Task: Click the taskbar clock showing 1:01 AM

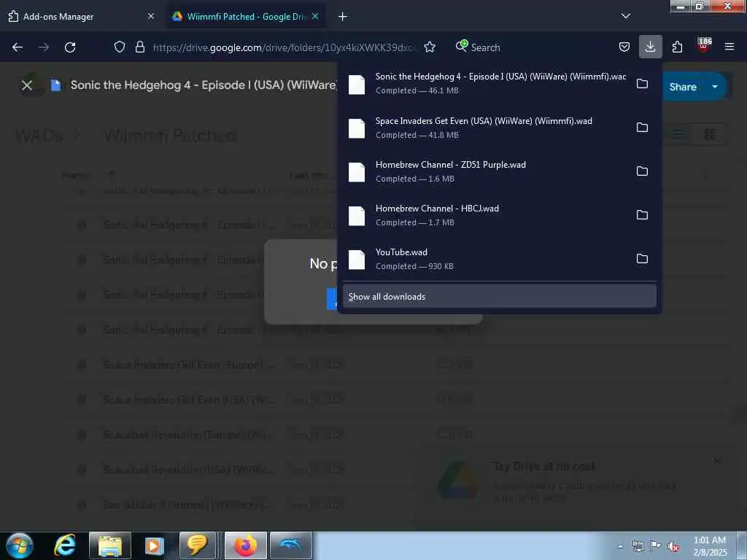Action: click(710, 546)
